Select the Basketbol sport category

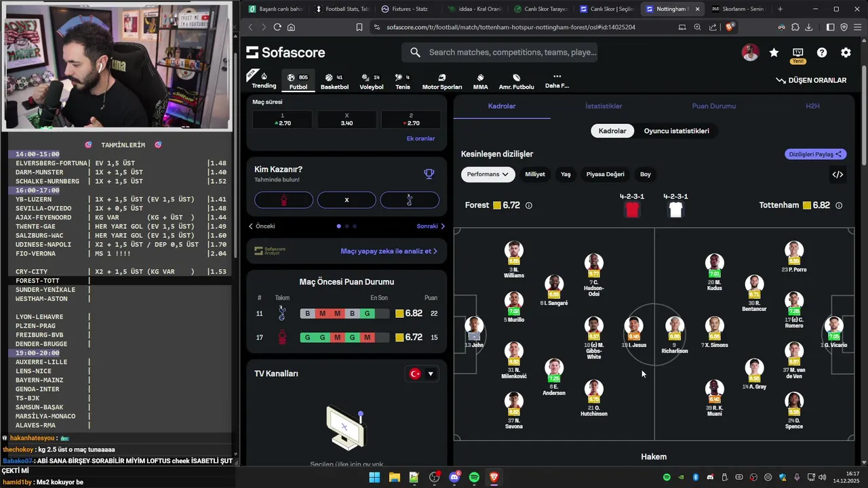[x=334, y=81]
